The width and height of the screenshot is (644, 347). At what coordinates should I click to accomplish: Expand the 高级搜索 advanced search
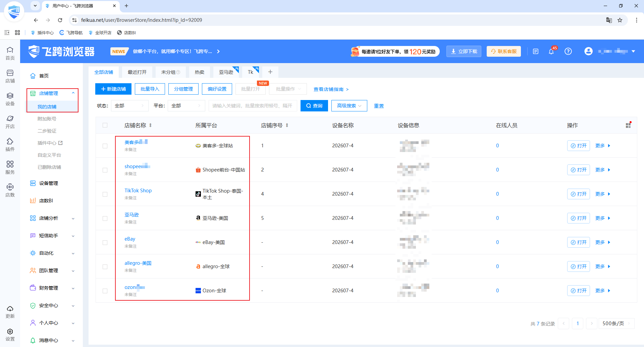(x=349, y=106)
